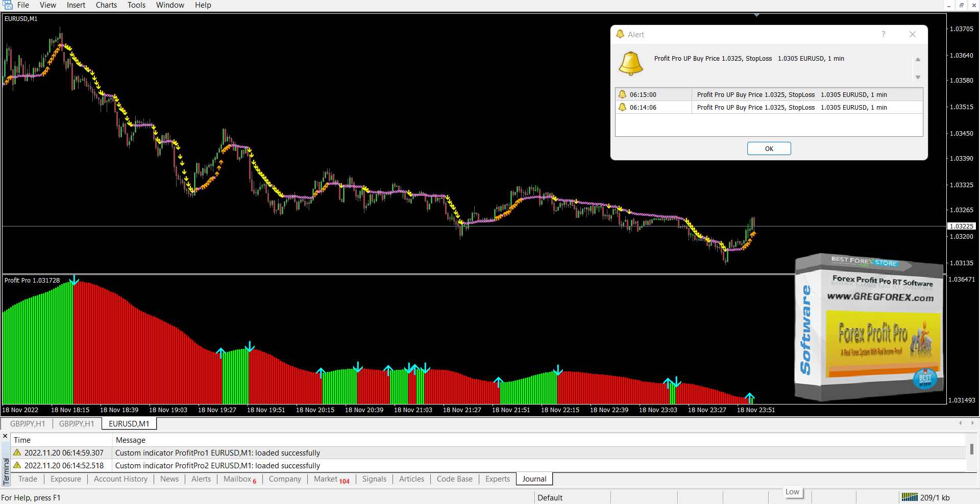Click the Journal panel vertical scrollbar
This screenshot has height=504, width=980.
971,449
